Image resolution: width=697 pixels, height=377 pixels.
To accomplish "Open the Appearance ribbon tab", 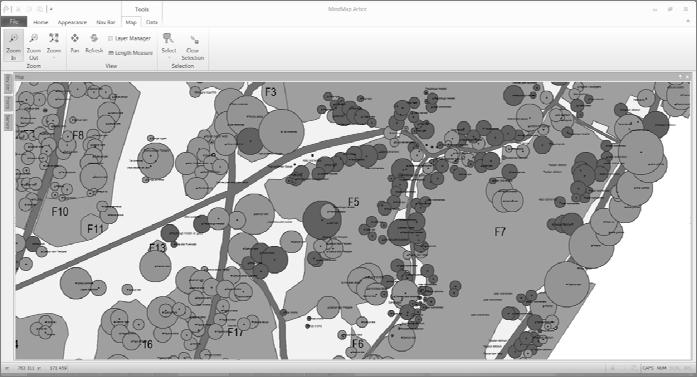I will (72, 22).
